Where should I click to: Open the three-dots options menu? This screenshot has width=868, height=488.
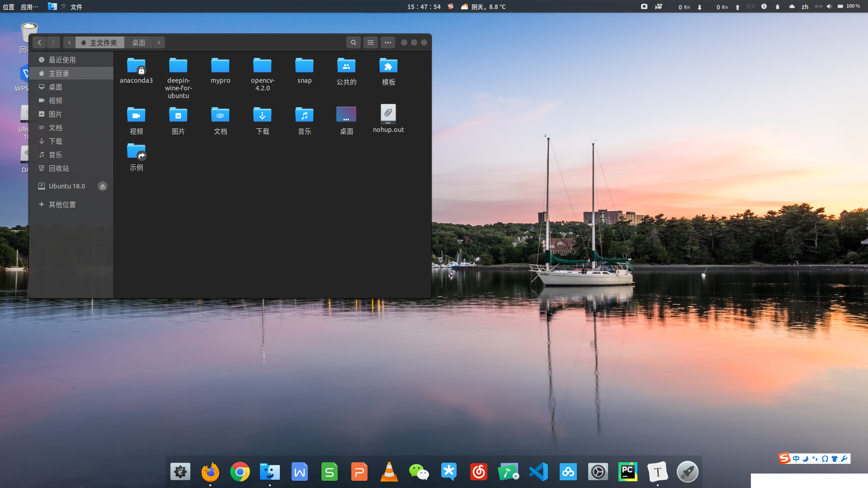click(x=388, y=42)
